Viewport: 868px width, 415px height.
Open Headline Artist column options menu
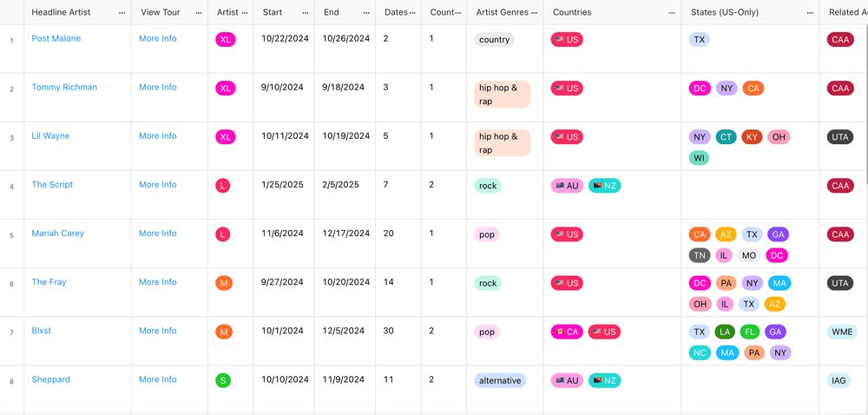click(x=122, y=12)
